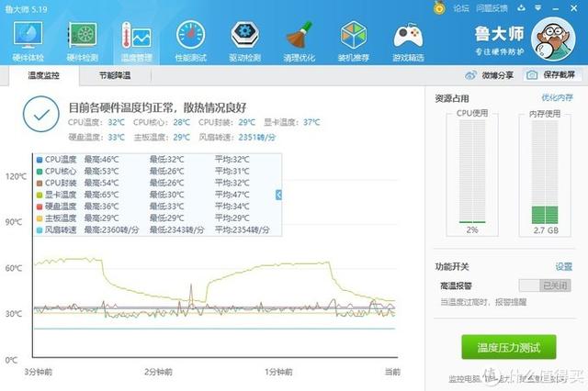The height and width of the screenshot is (391, 588).
Task: Toggle 显卡温度 legend color box
Action: pos(40,195)
